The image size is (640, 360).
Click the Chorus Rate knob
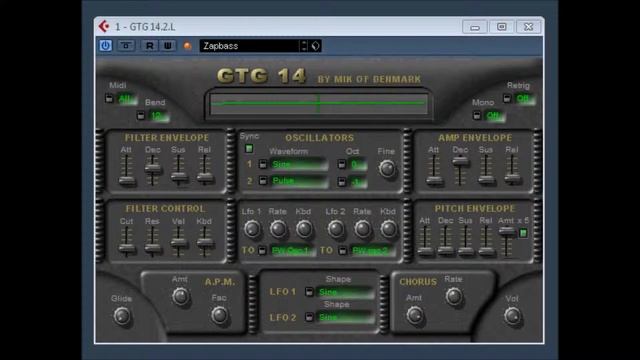pos(453,296)
